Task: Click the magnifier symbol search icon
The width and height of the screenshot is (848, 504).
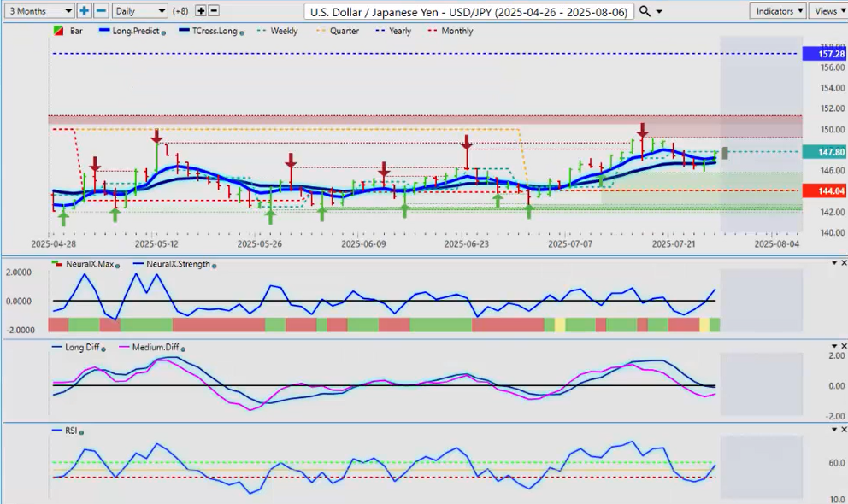Action: pos(645,10)
